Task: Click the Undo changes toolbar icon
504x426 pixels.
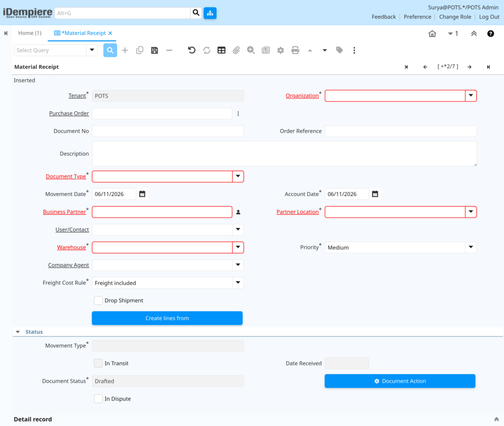Action: click(x=191, y=50)
